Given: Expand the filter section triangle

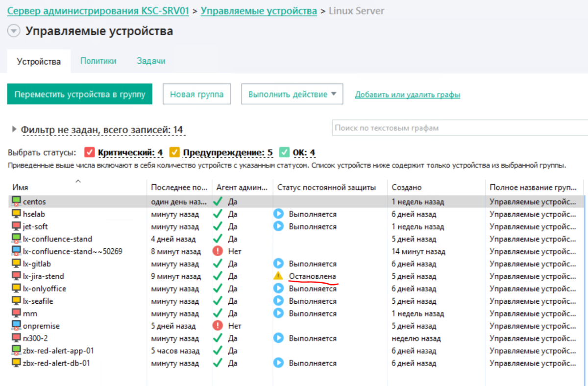Looking at the screenshot, I should (x=14, y=129).
